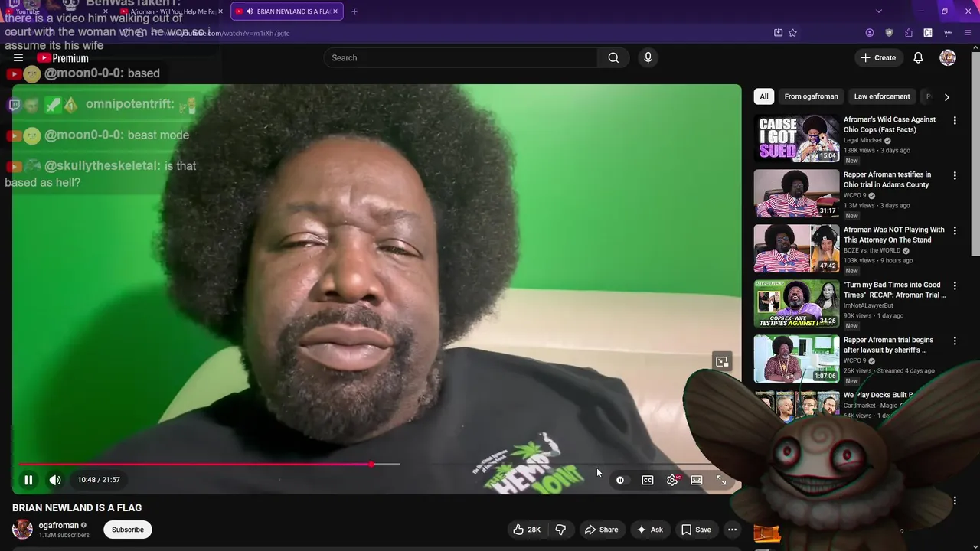Open options for Rapper Afroman trial begins video
980x551 pixels.
point(955,341)
